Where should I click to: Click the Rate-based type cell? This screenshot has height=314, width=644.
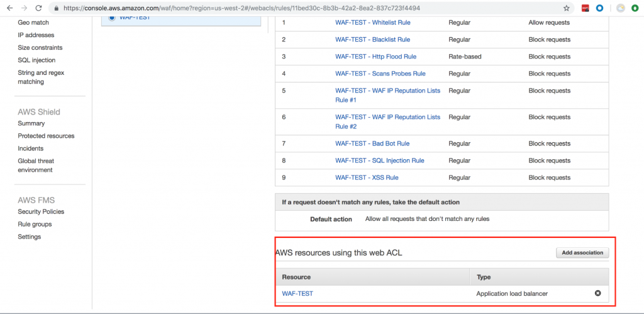click(x=465, y=57)
